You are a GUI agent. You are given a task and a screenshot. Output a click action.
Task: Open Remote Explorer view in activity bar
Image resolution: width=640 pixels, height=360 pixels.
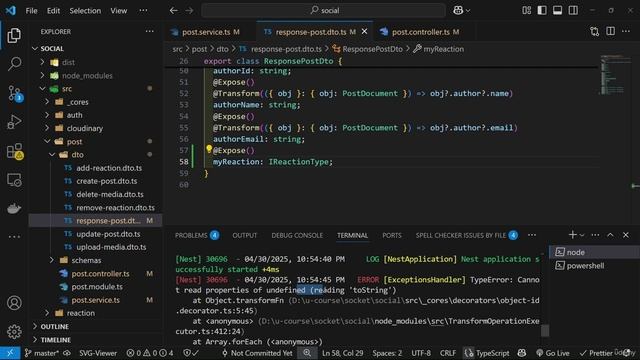[x=14, y=180]
